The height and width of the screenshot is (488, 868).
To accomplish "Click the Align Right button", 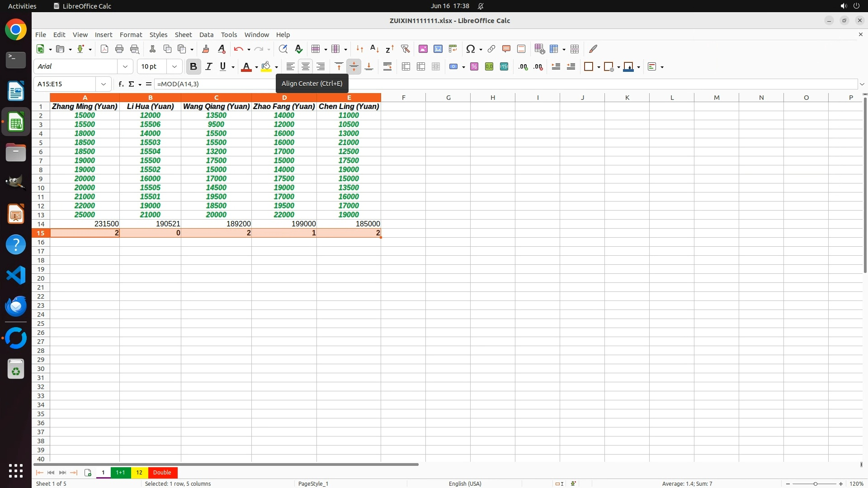I will point(321,66).
